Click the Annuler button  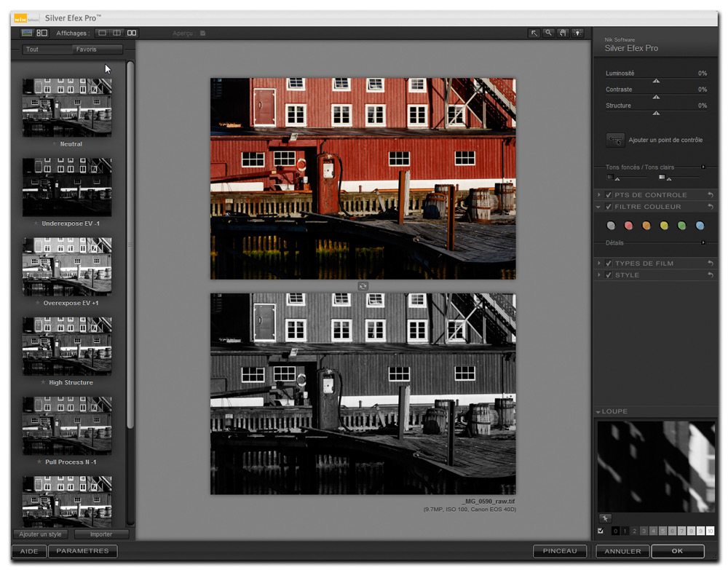tap(622, 551)
